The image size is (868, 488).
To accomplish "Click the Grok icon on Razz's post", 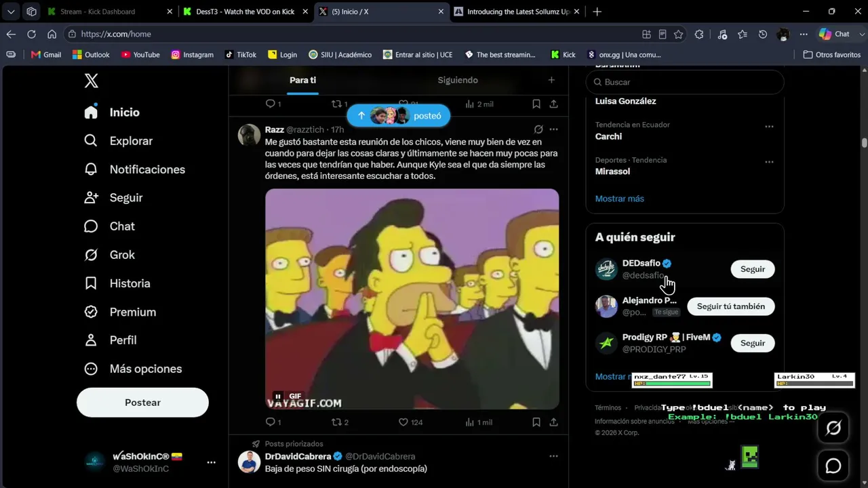I will tap(538, 129).
